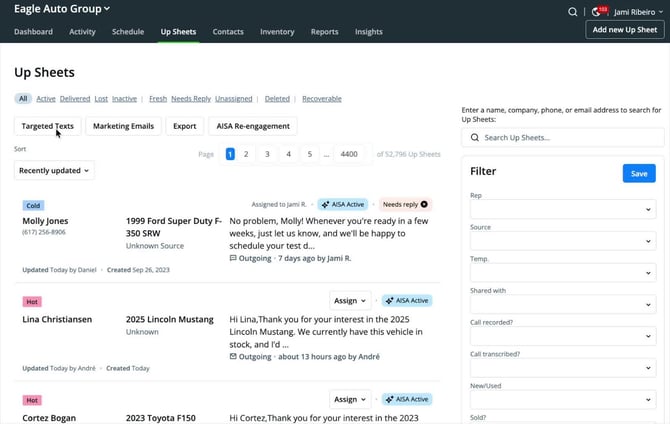Filter up sheets by Inactive
Image resolution: width=670 pixels, height=424 pixels.
coord(124,99)
